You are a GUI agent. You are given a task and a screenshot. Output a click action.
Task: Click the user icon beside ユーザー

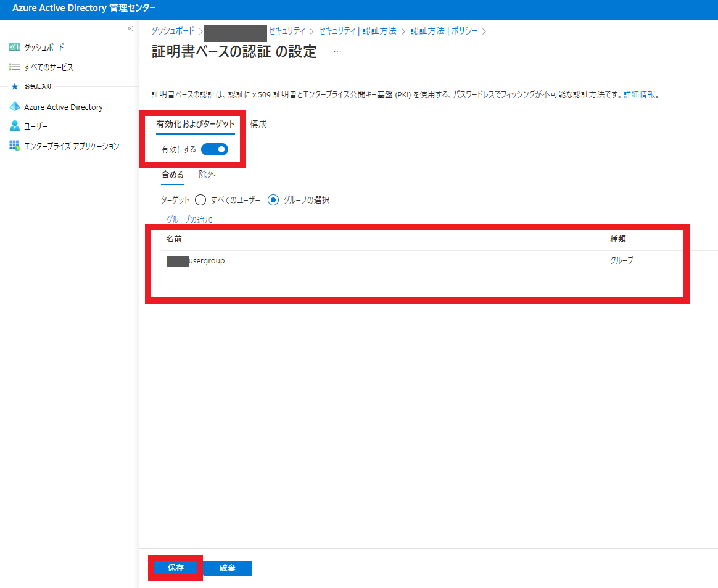(15, 126)
